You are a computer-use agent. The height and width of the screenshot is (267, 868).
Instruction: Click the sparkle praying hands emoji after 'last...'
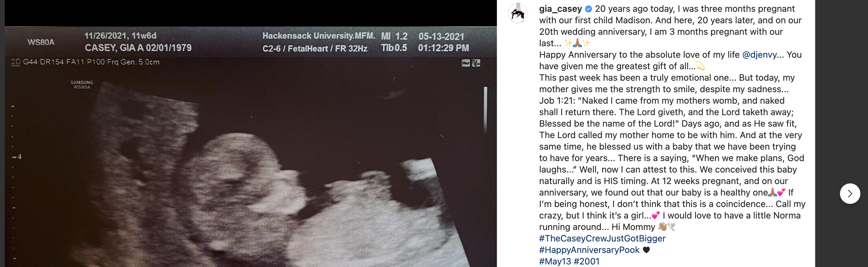tap(577, 43)
